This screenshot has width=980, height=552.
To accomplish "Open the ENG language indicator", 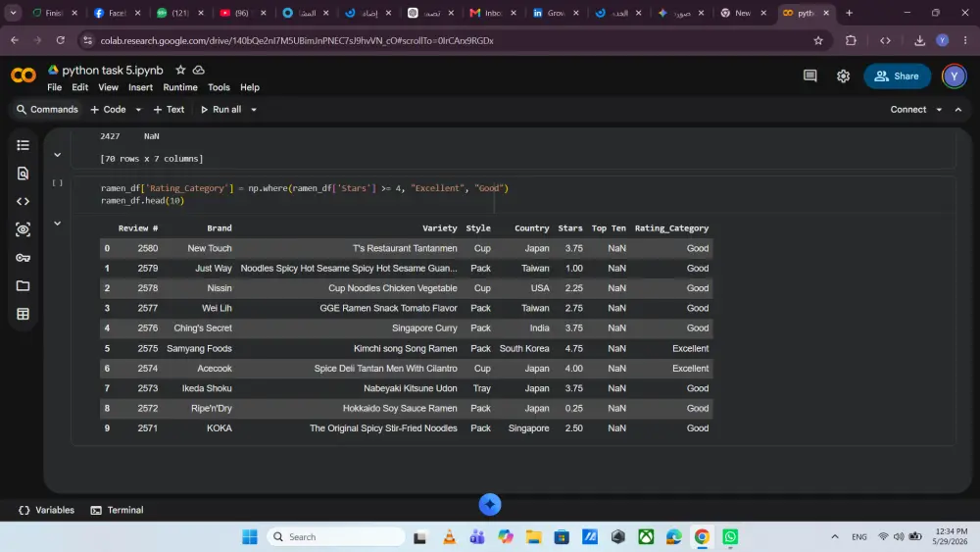I will click(859, 537).
